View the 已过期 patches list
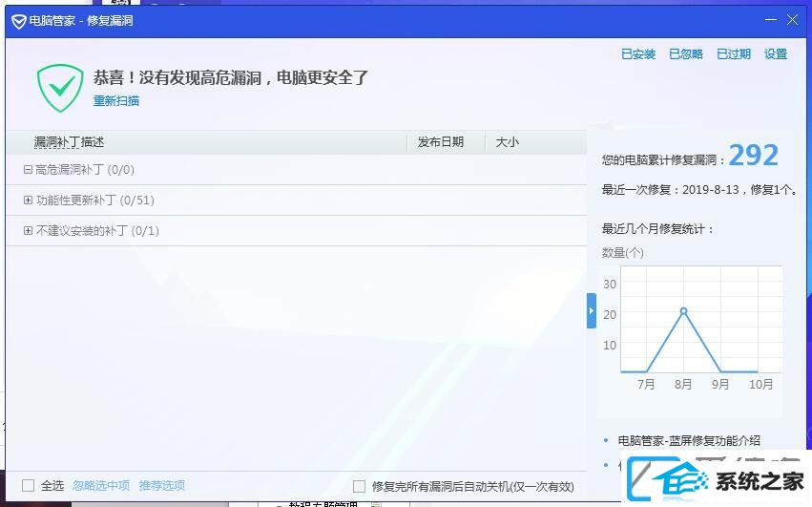 click(733, 54)
